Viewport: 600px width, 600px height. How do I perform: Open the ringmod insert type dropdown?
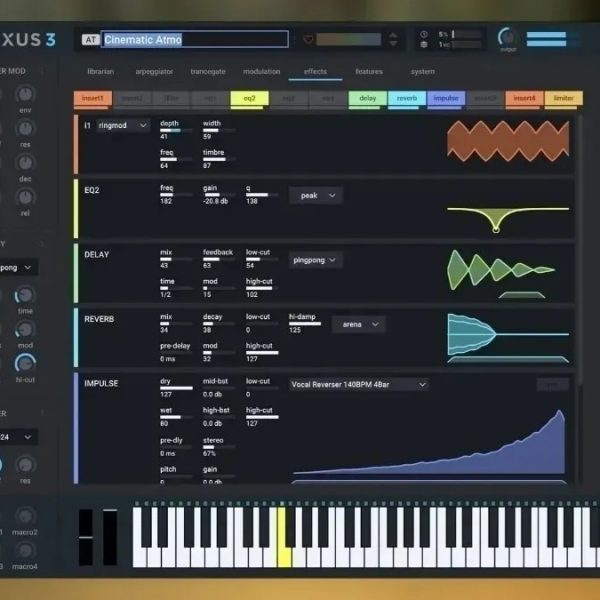coord(122,126)
